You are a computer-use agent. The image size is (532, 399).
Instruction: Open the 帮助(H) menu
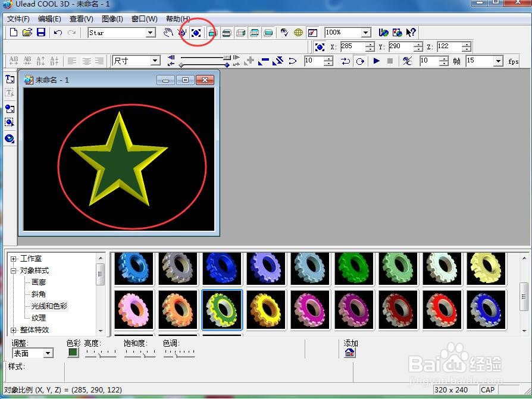click(178, 19)
